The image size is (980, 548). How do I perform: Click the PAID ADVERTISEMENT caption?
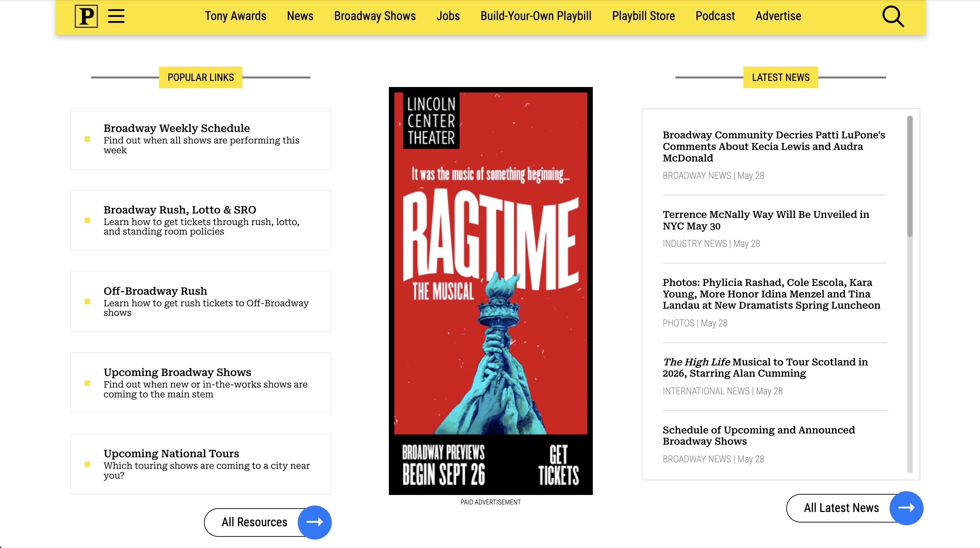click(491, 502)
